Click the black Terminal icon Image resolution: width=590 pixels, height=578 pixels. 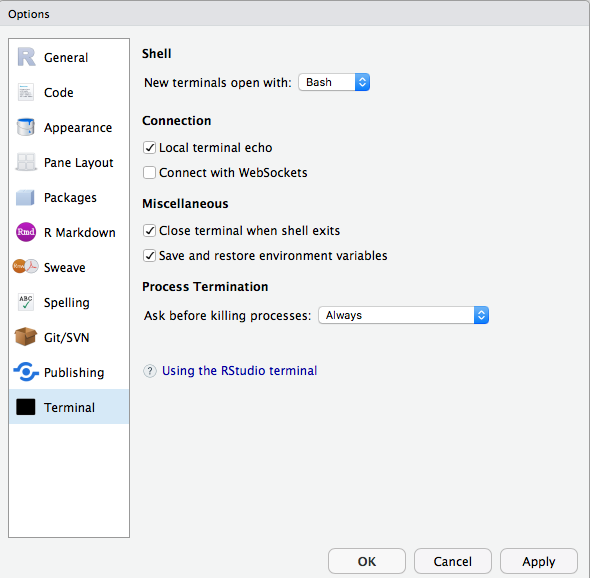coord(26,407)
